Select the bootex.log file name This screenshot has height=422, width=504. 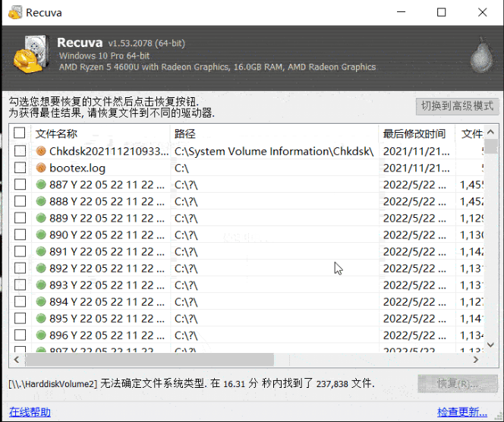pos(77,168)
